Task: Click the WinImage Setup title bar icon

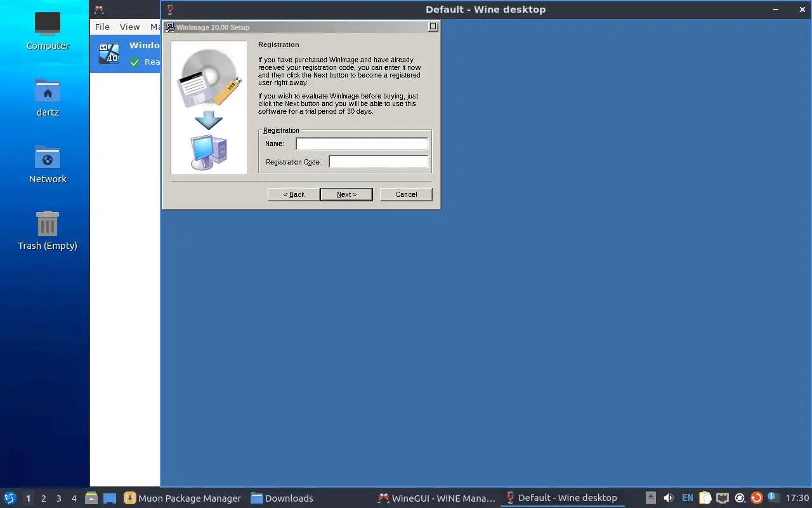Action: tap(169, 27)
